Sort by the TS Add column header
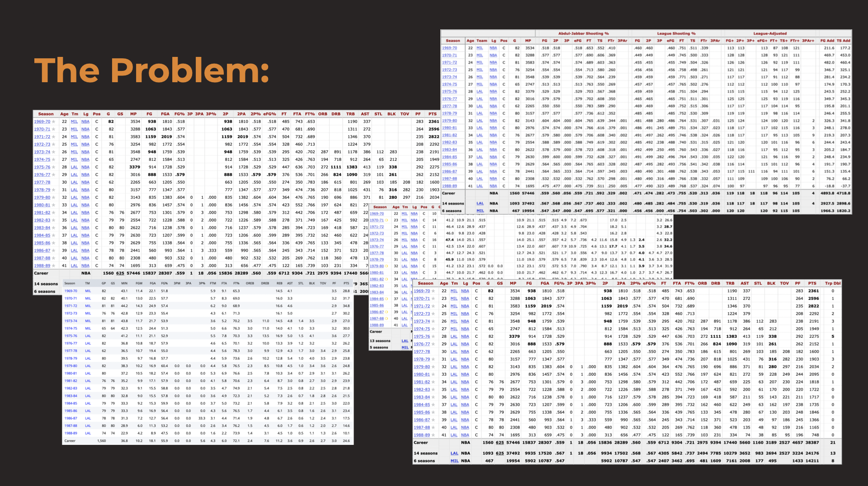 coord(844,41)
